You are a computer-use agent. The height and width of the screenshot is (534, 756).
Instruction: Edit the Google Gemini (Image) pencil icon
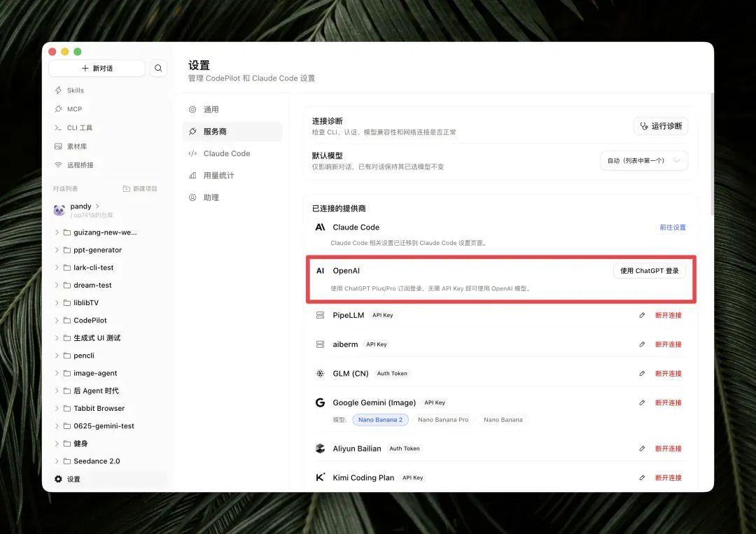pos(642,402)
